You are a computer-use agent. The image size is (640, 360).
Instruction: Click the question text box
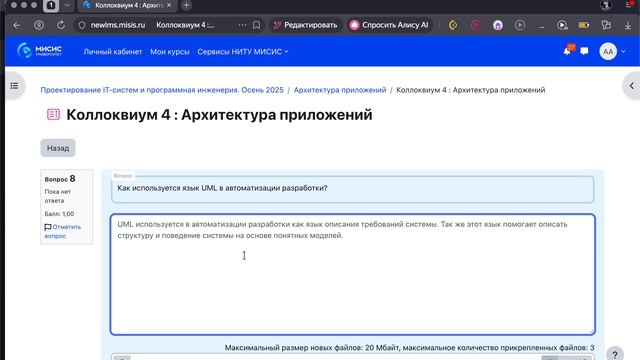(x=353, y=189)
